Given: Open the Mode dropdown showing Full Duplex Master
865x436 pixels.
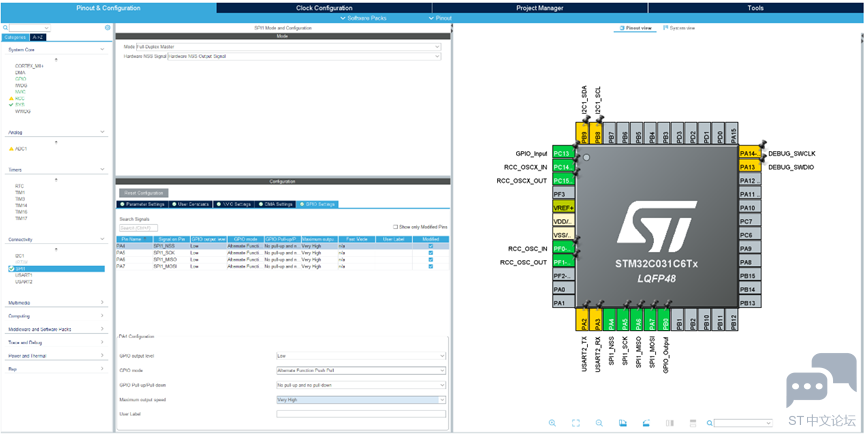Looking at the screenshot, I should [289, 47].
